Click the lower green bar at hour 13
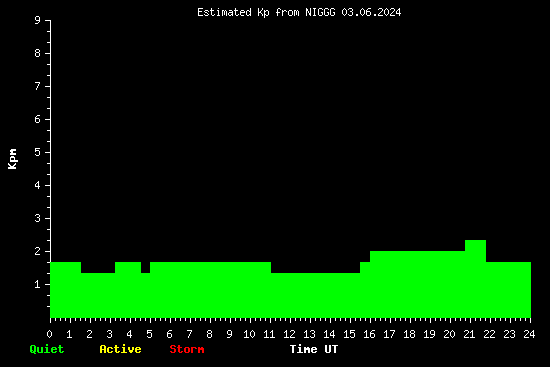 (x=315, y=295)
